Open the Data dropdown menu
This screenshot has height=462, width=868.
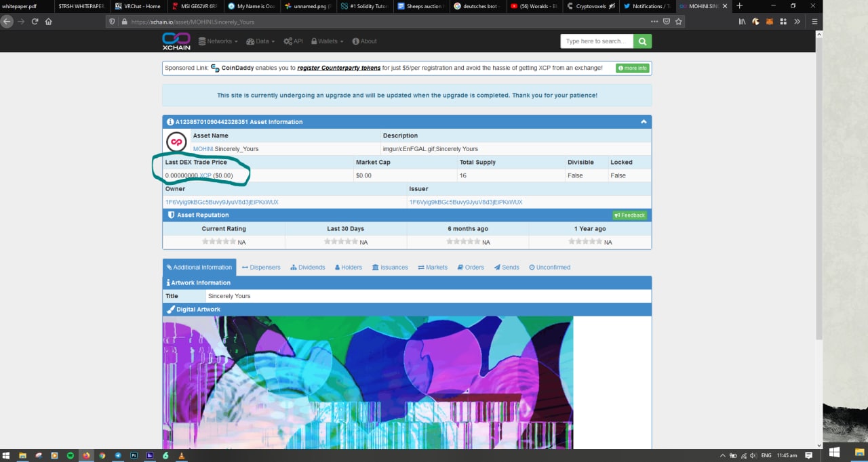pyautogui.click(x=260, y=41)
